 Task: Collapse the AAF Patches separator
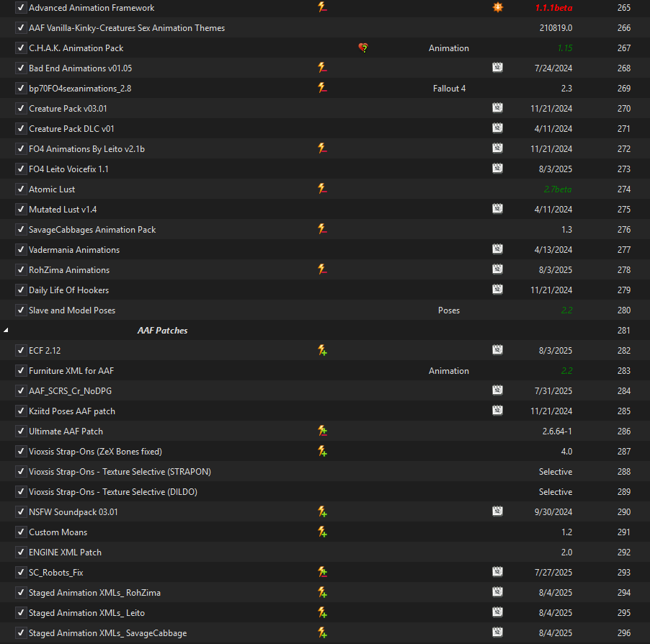(6, 331)
